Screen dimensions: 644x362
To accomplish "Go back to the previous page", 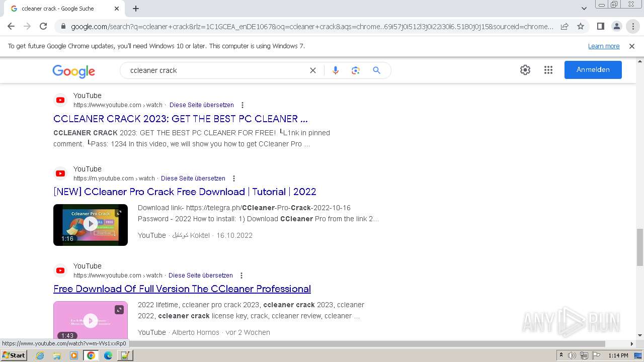I will click(x=11, y=27).
